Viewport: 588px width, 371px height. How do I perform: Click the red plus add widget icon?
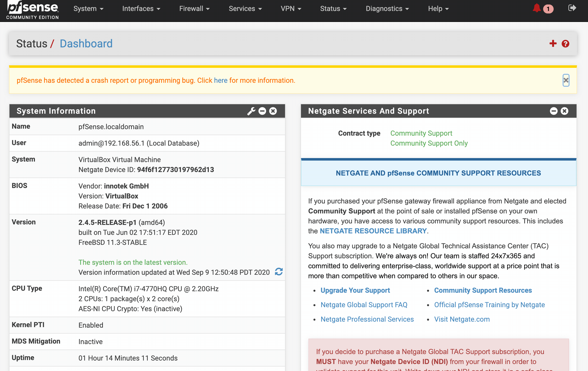(x=553, y=43)
